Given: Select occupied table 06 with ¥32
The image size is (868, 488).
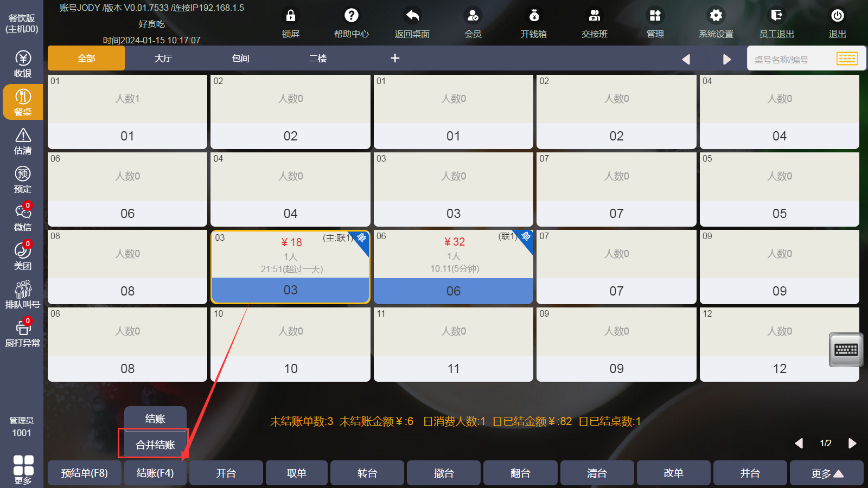Looking at the screenshot, I should coord(454,267).
